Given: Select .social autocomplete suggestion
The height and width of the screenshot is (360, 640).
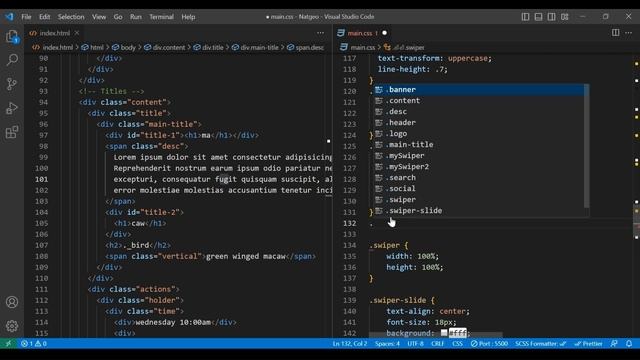Looking at the screenshot, I should pos(479,189).
